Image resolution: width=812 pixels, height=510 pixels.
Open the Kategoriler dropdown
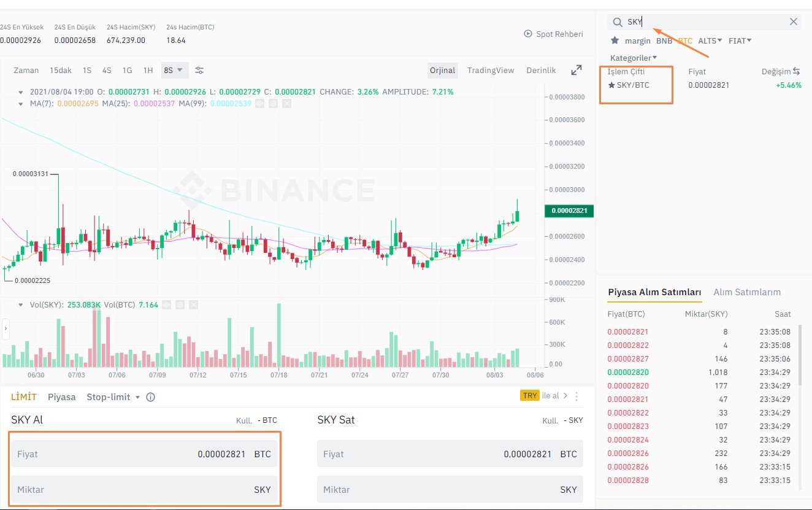point(632,57)
